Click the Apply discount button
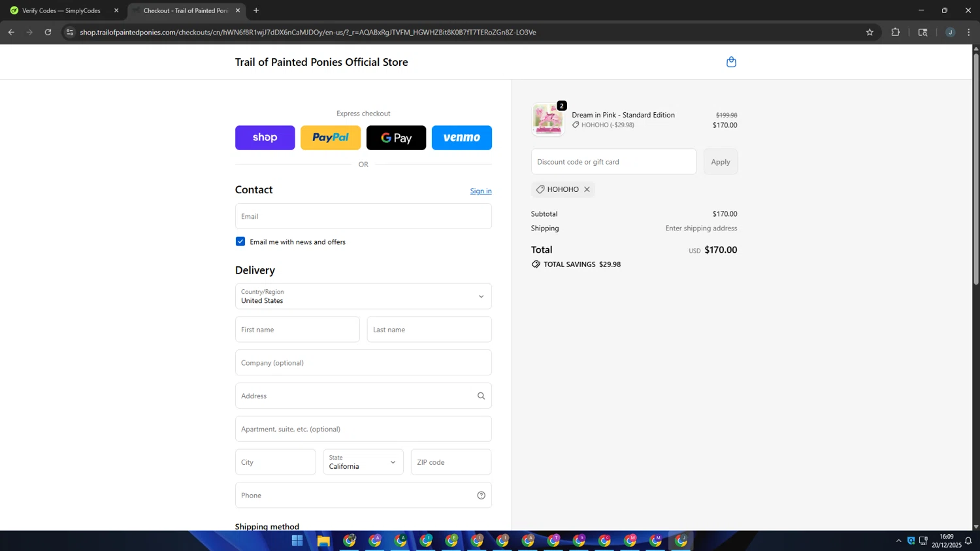 [721, 162]
